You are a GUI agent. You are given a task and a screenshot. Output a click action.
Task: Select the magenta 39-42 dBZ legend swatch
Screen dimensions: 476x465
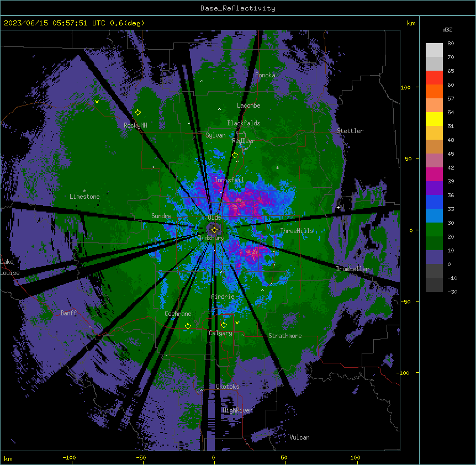[x=434, y=174]
